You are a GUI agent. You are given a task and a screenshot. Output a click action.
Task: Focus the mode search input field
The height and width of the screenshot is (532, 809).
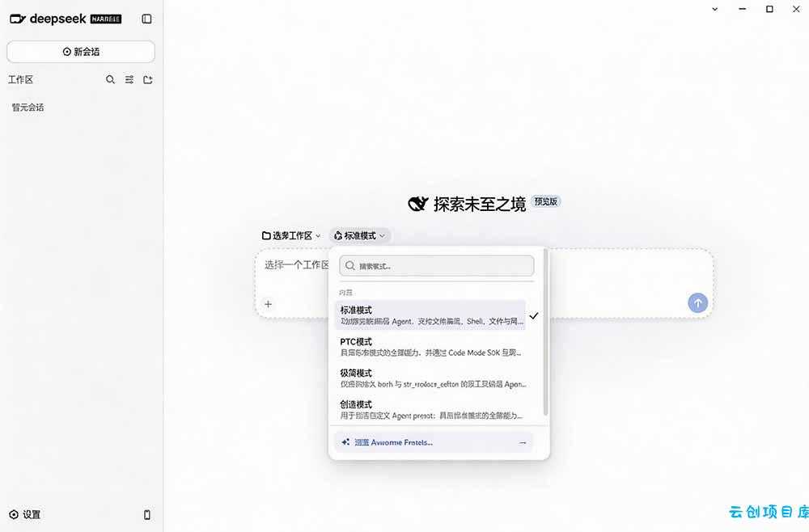click(x=437, y=266)
